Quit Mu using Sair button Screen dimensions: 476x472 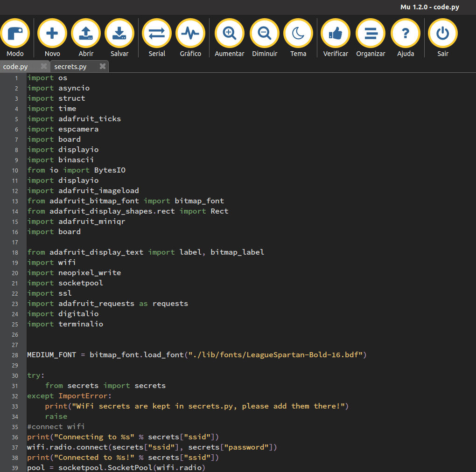point(443,34)
